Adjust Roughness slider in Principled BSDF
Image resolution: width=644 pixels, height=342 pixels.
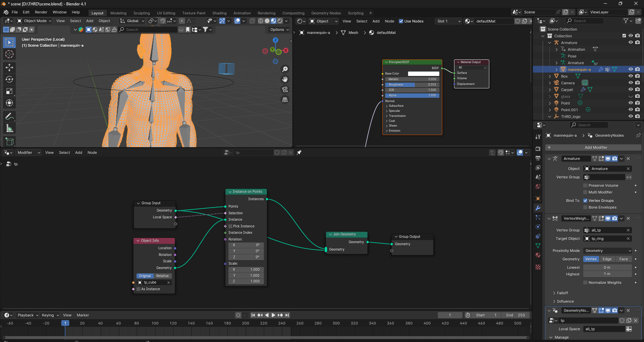(x=412, y=85)
